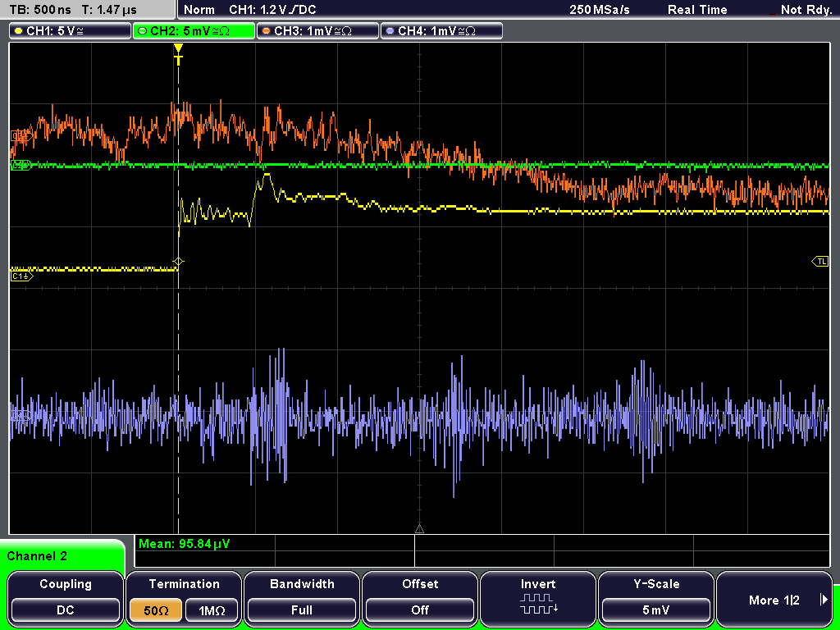Click the CH4 purple ground level marker
The image size is (840, 630).
tap(20, 416)
